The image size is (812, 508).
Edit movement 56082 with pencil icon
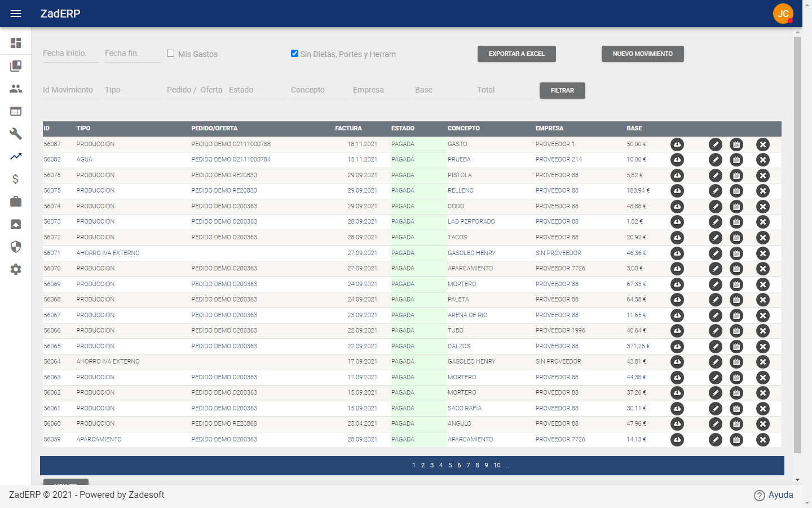[716, 160]
